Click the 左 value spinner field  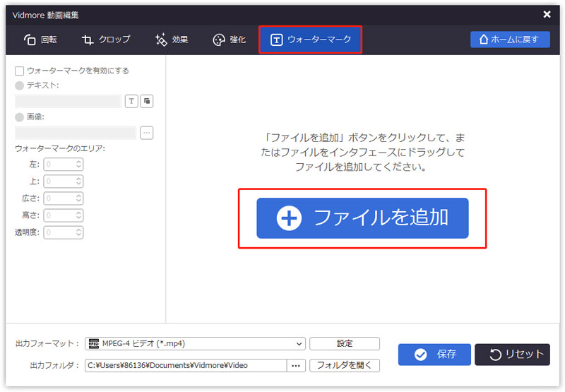pyautogui.click(x=64, y=165)
